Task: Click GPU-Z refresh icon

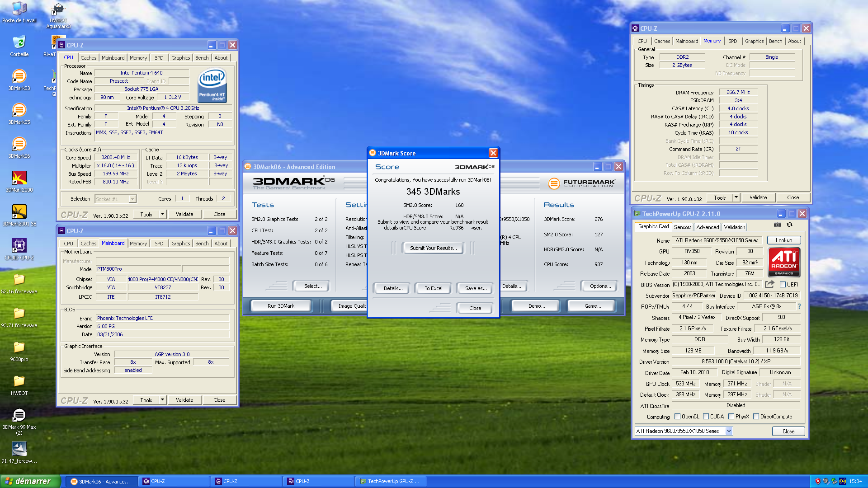Action: [x=789, y=225]
